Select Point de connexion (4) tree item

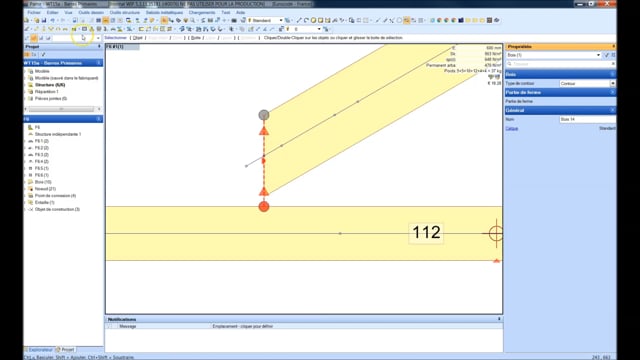pos(55,196)
